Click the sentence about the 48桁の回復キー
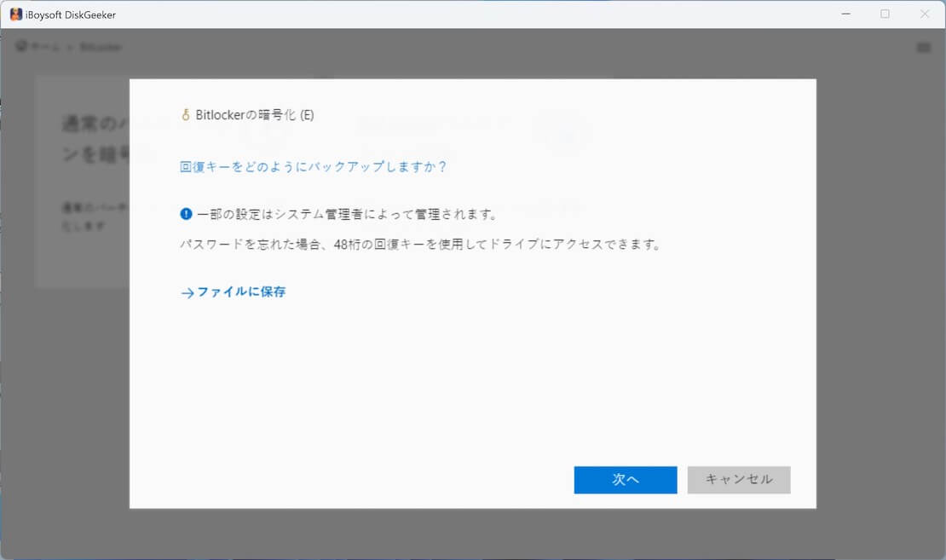Image resolution: width=946 pixels, height=560 pixels. 420,245
